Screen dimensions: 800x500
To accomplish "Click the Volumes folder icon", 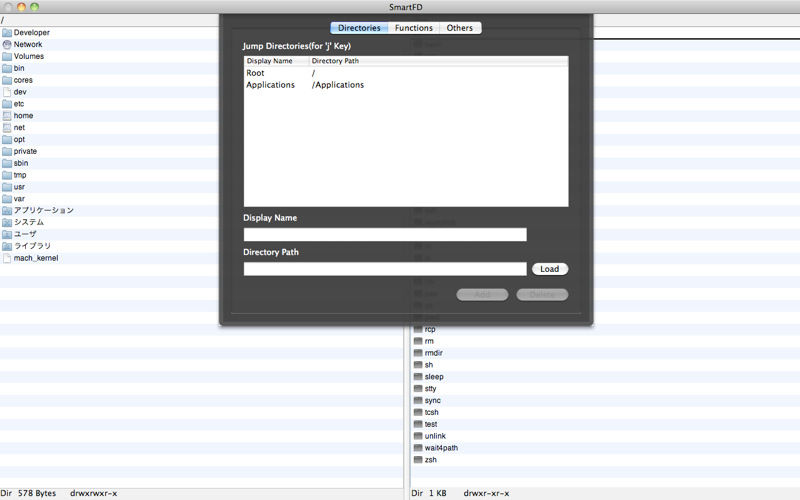I will 7,56.
